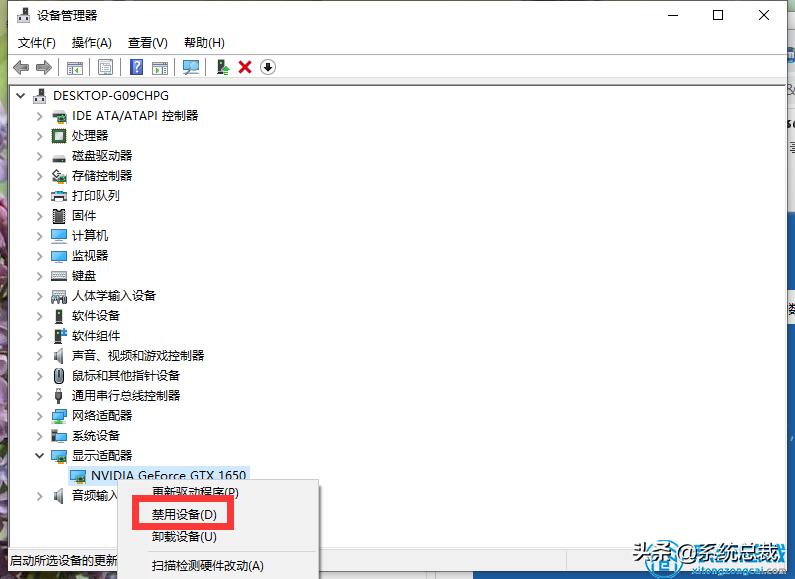Select the 计算机 tree entry
Image resolution: width=795 pixels, height=579 pixels.
(x=90, y=236)
